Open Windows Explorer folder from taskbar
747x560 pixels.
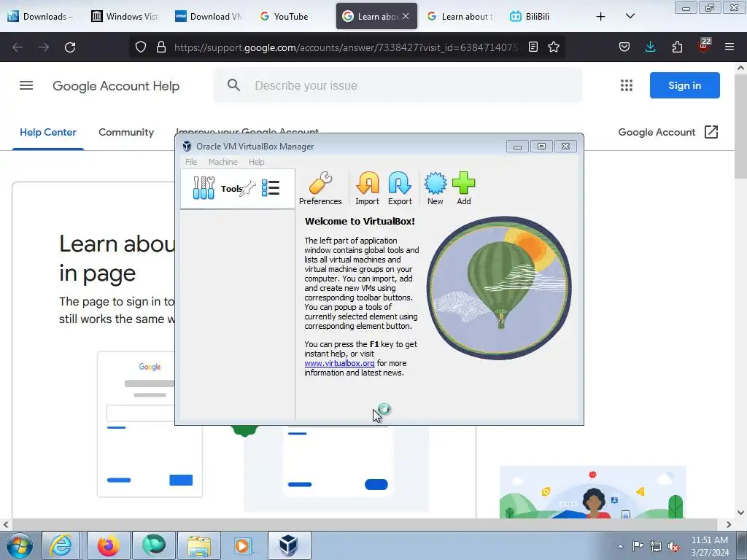tap(199, 545)
